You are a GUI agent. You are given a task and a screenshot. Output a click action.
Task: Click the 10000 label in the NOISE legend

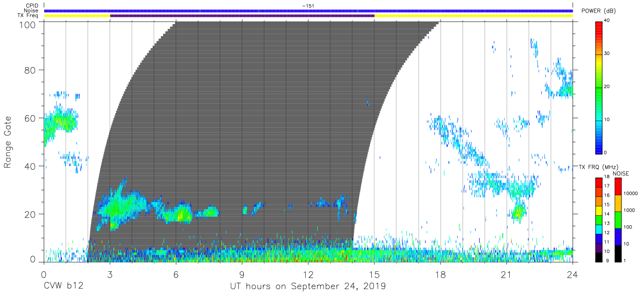(x=631, y=194)
